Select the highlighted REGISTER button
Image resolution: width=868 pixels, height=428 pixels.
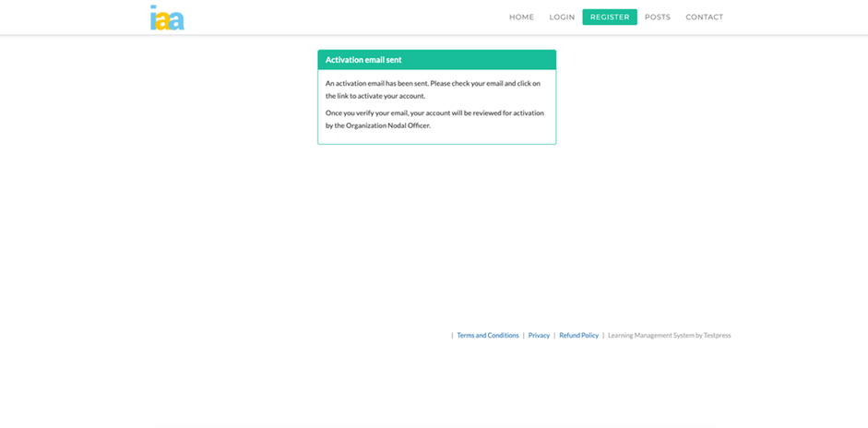[610, 18]
